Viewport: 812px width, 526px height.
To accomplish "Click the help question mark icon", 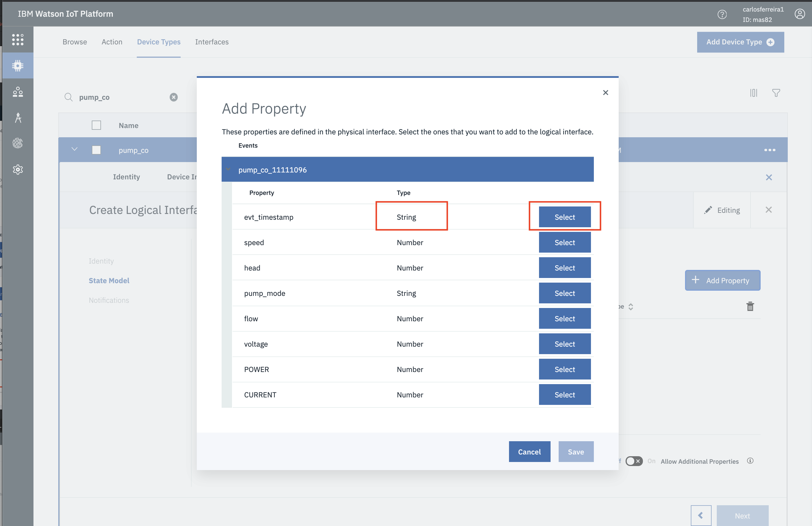I will 722,14.
